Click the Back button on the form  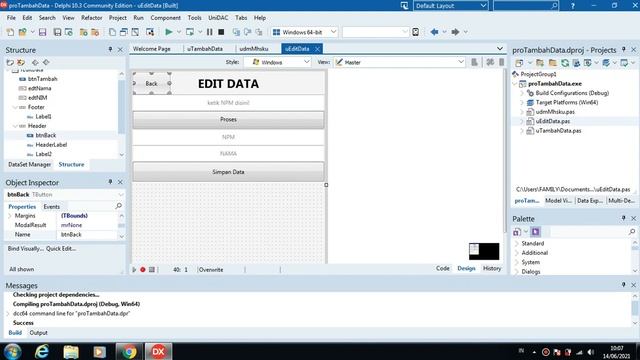[151, 83]
